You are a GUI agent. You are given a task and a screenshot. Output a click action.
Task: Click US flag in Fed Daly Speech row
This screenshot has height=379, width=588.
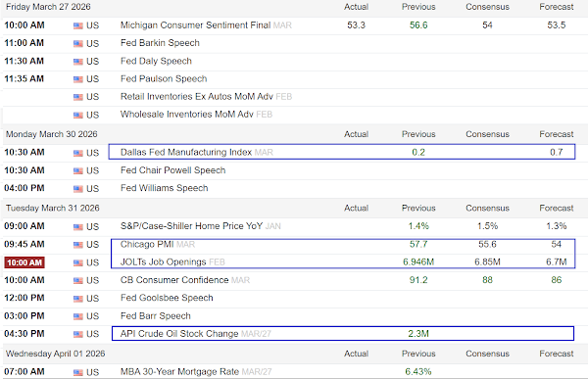point(78,62)
